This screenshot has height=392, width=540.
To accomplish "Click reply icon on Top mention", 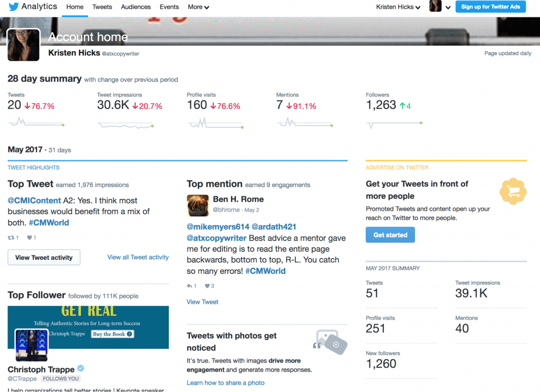I will (189, 286).
